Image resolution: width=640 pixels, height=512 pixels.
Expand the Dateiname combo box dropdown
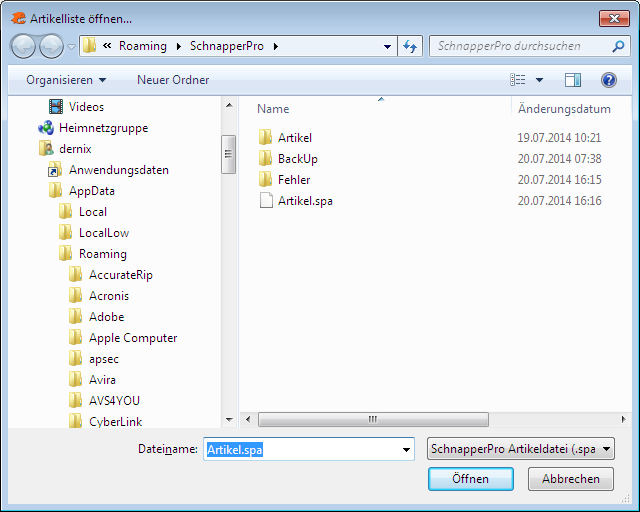(406, 450)
